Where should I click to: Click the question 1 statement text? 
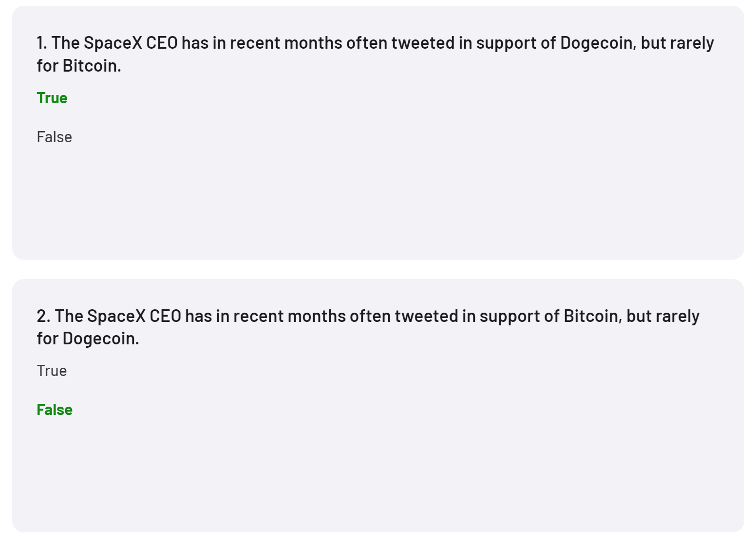coord(375,54)
